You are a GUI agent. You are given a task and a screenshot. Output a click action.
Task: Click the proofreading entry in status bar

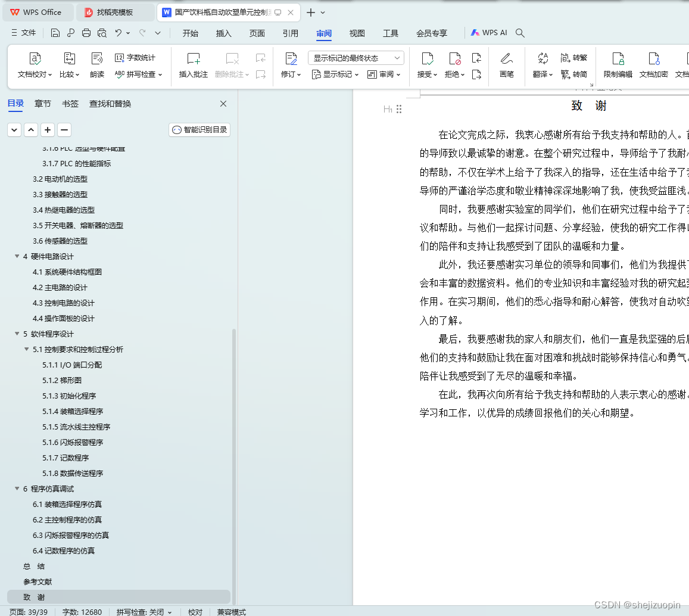(195, 612)
